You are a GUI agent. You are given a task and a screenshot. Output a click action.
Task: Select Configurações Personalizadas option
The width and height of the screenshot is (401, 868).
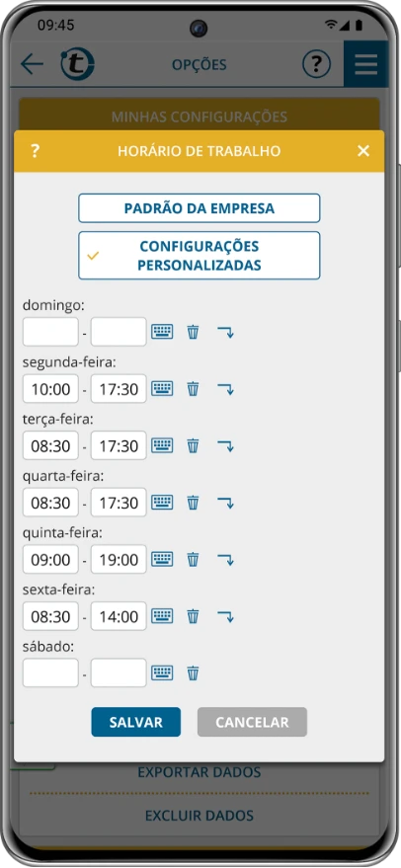pyautogui.click(x=200, y=255)
